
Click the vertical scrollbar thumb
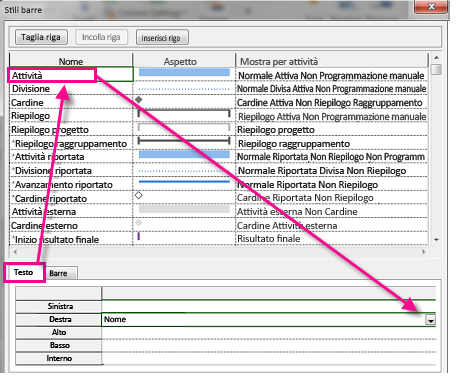point(436,70)
